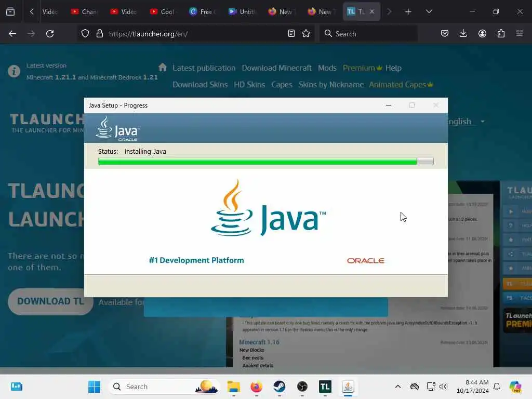Screen dimensions: 532x399
Task: Open Steam from the taskbar
Action: coord(279,387)
